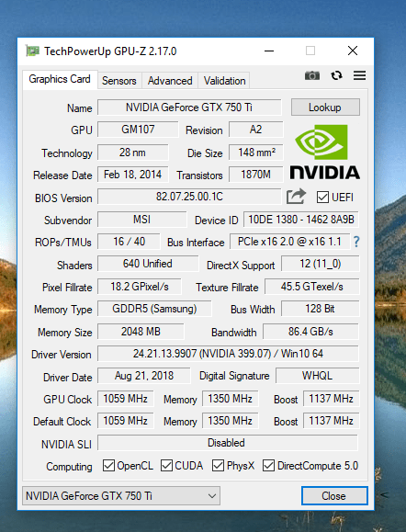Click the GPU field GM107
Viewport: 406px width, 532px height.
[138, 130]
